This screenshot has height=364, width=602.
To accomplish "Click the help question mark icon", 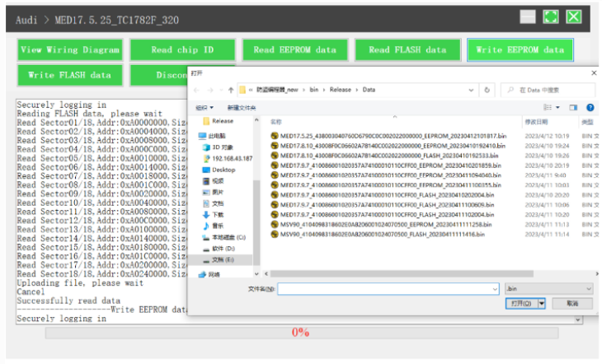I will (590, 107).
